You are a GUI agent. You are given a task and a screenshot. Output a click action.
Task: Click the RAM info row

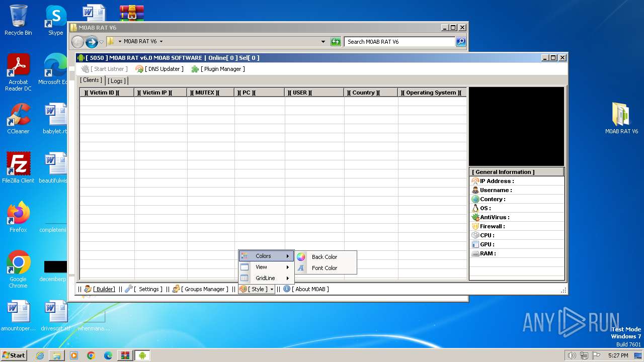coord(517,253)
